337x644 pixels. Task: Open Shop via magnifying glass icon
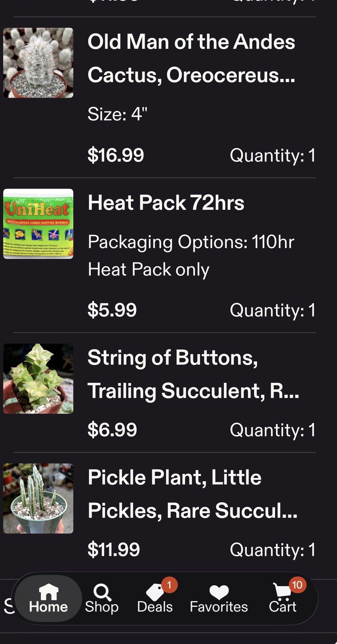coord(102,591)
